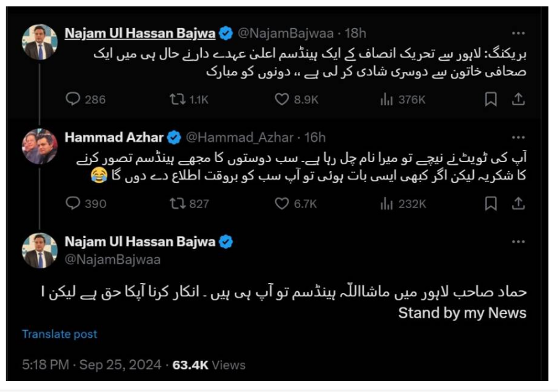Open the @NajamBajwaa handle on the main post
The height and width of the screenshot is (392, 558).
112,260
